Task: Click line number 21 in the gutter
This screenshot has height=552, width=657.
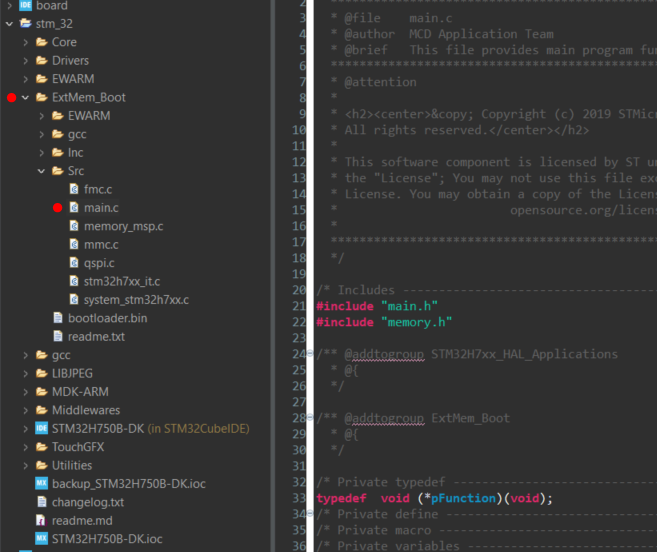Action: pos(299,305)
